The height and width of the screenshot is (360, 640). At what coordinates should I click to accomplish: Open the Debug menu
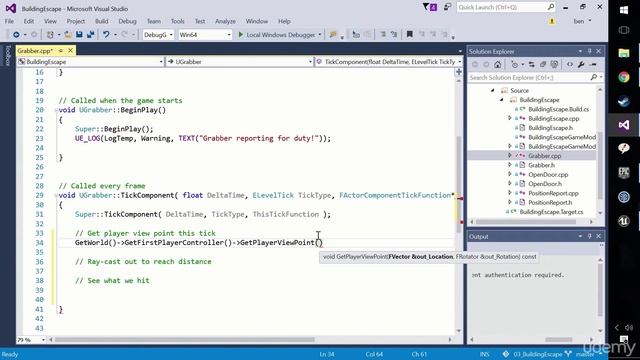127,21
